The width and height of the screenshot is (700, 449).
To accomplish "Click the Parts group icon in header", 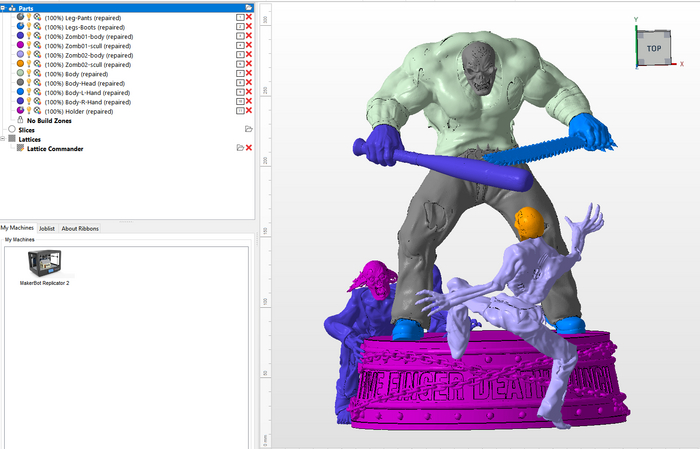I will click(x=12, y=8).
